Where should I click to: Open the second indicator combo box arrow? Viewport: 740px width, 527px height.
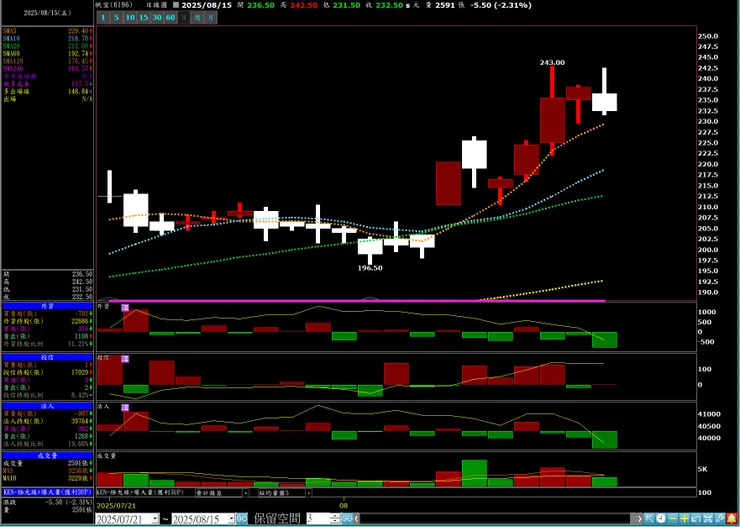[x=245, y=493]
